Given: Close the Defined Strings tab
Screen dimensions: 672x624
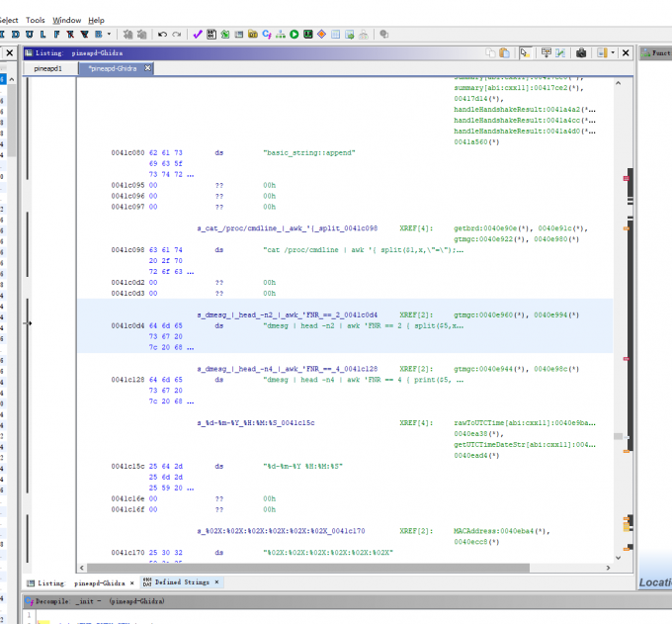Looking at the screenshot, I should tap(216, 581).
